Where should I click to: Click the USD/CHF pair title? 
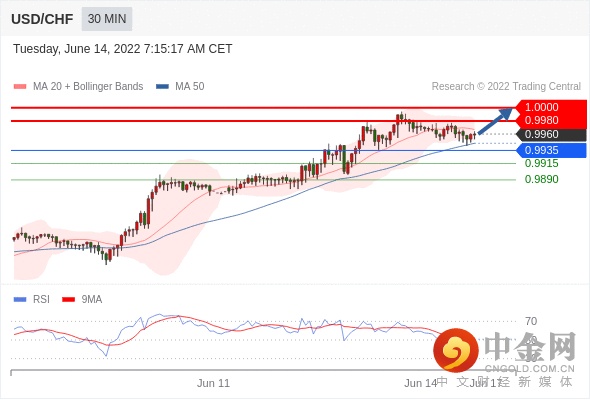42,19
